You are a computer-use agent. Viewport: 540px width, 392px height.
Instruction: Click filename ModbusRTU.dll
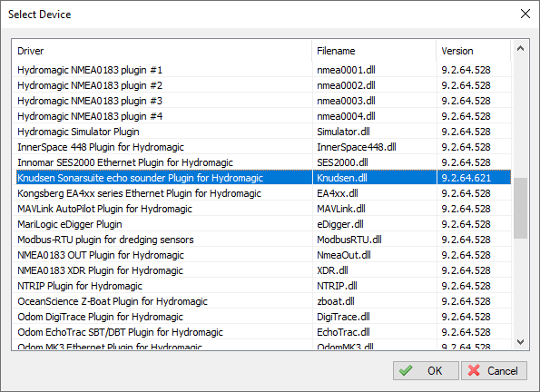[349, 240]
